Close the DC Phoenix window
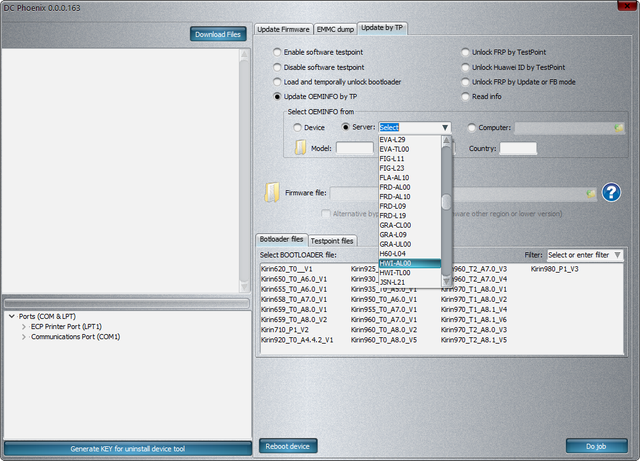 627,6
